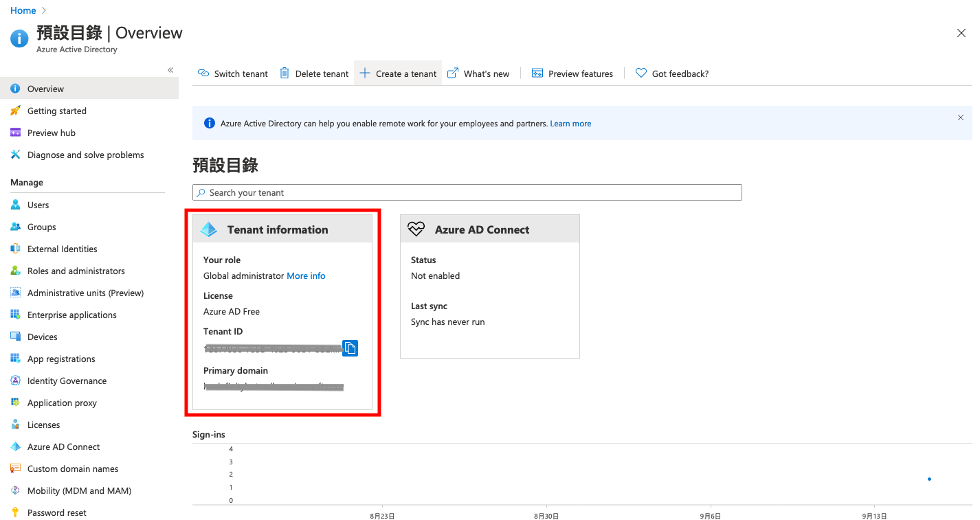The height and width of the screenshot is (520, 980).
Task: Click the Users icon in Manage
Action: [15, 205]
